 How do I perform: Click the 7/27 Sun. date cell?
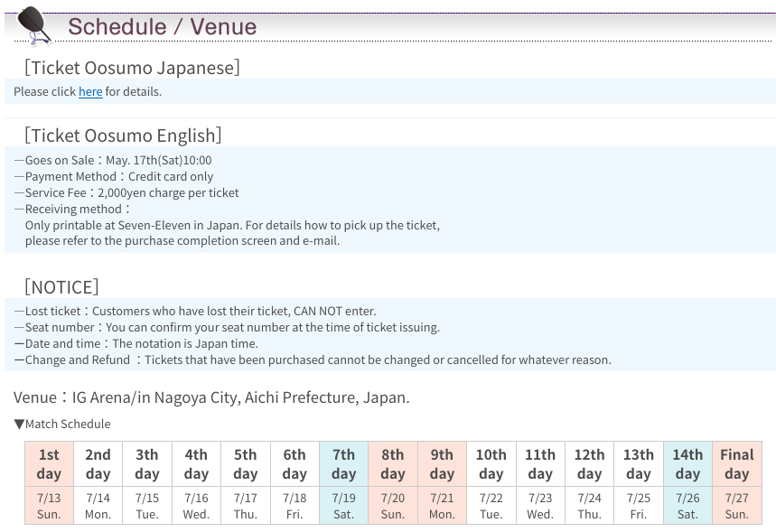pyautogui.click(x=737, y=506)
